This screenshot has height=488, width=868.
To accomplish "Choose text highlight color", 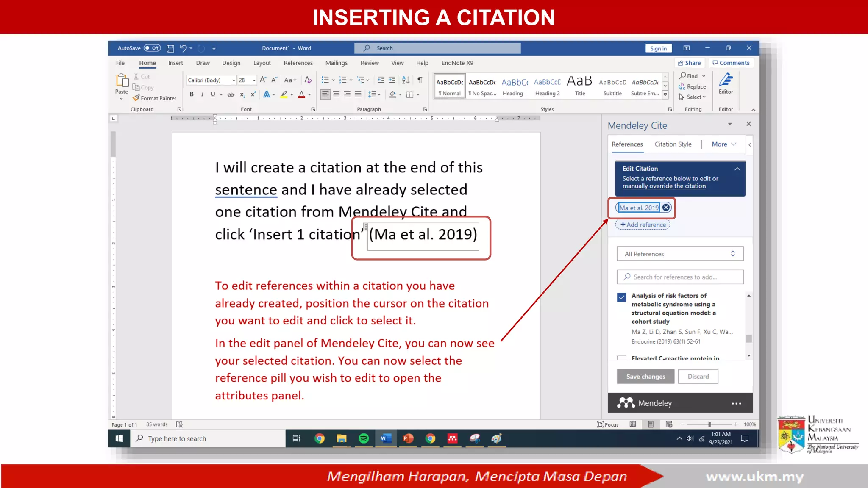I will 284,94.
